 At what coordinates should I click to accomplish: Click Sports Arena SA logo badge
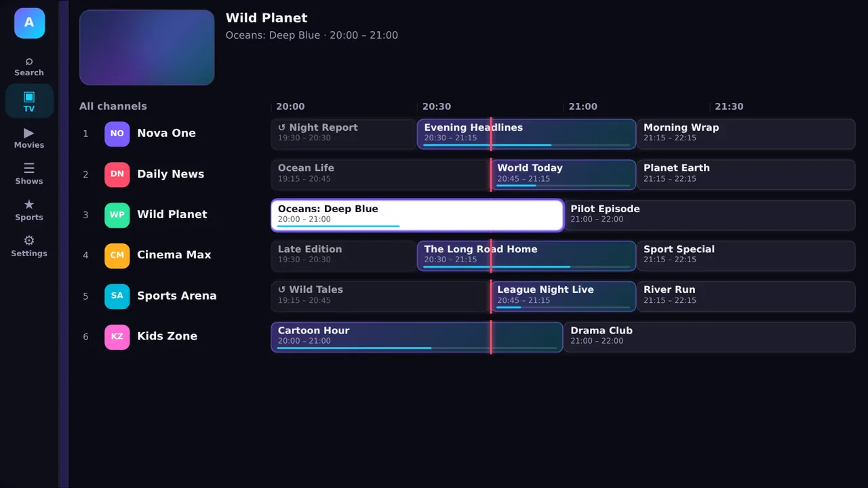[x=117, y=296]
